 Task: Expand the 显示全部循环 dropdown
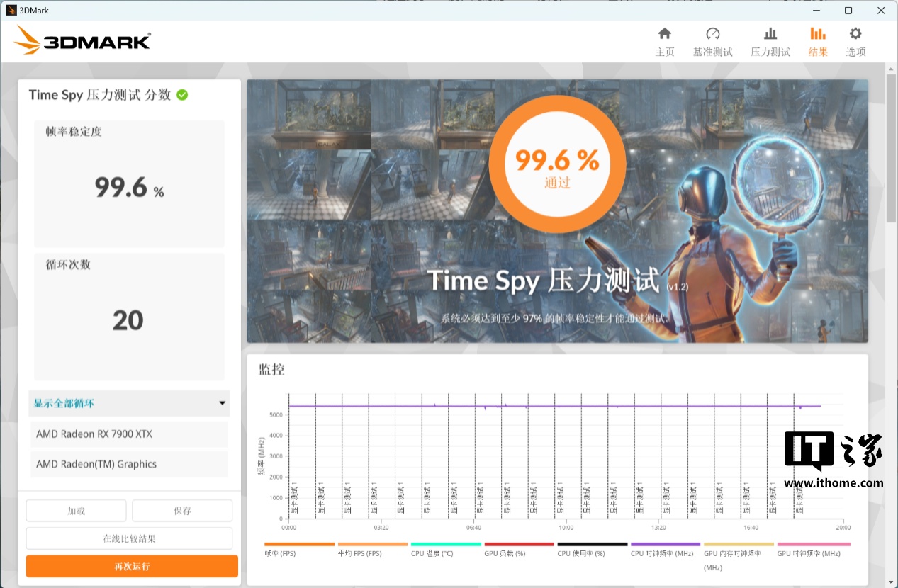pyautogui.click(x=129, y=403)
